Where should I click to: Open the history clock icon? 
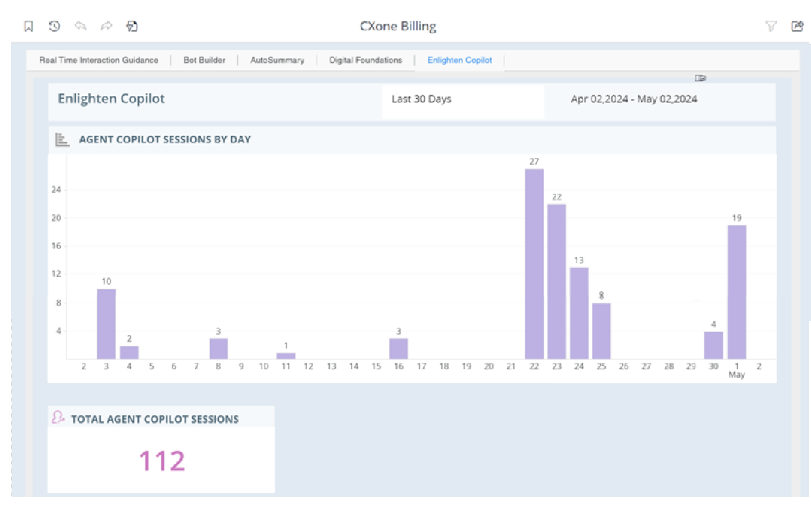point(54,26)
